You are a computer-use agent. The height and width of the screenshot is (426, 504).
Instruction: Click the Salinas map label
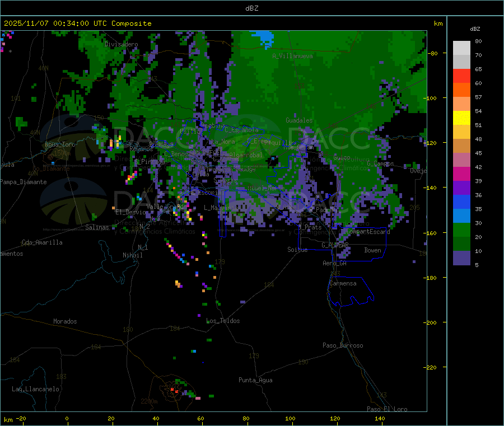[x=97, y=227]
